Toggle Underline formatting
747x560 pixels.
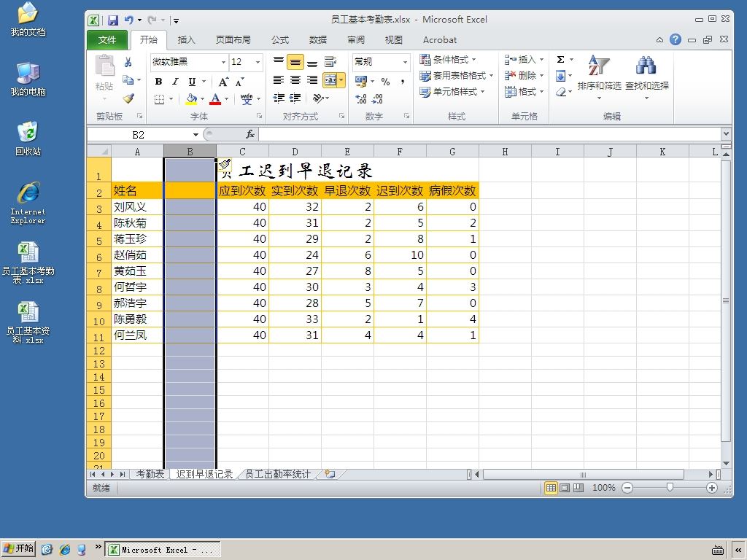[x=192, y=82]
